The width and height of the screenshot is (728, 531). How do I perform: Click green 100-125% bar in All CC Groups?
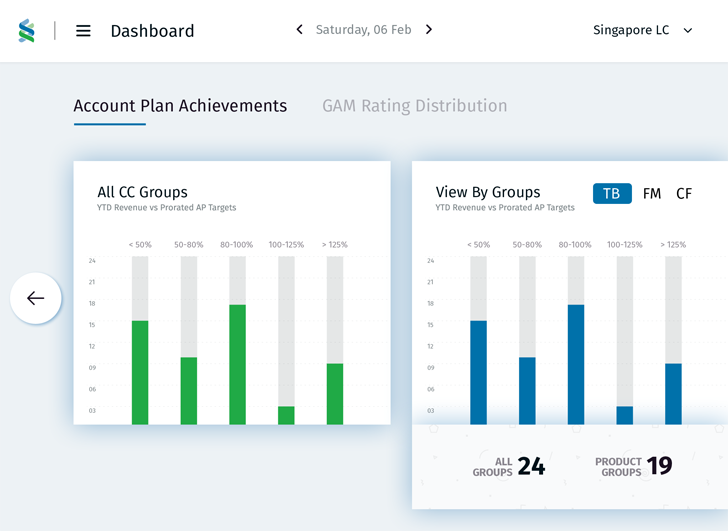[286, 415]
